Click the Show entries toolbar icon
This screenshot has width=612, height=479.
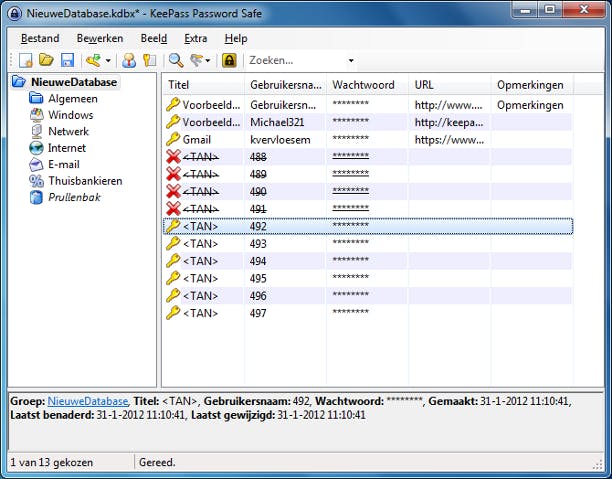point(196,61)
